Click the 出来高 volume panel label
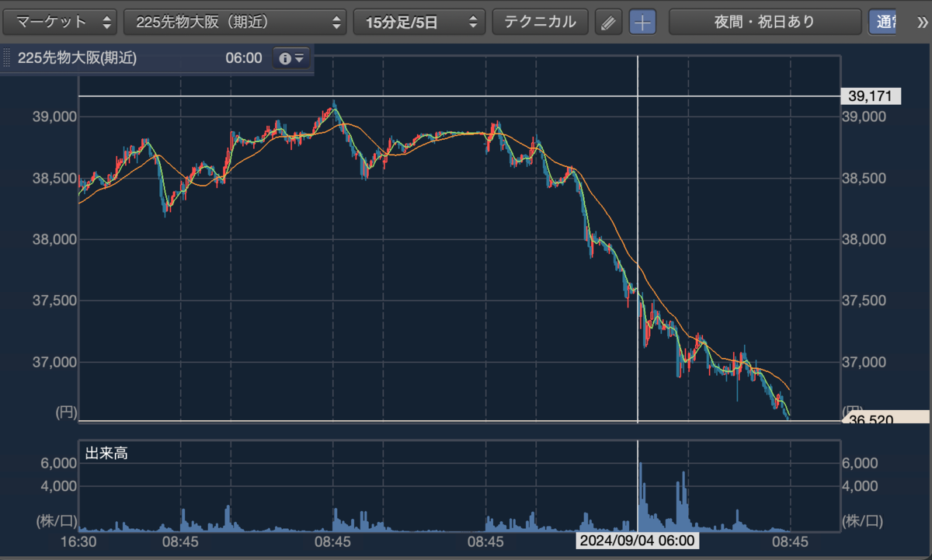The image size is (932, 560). pyautogui.click(x=106, y=454)
